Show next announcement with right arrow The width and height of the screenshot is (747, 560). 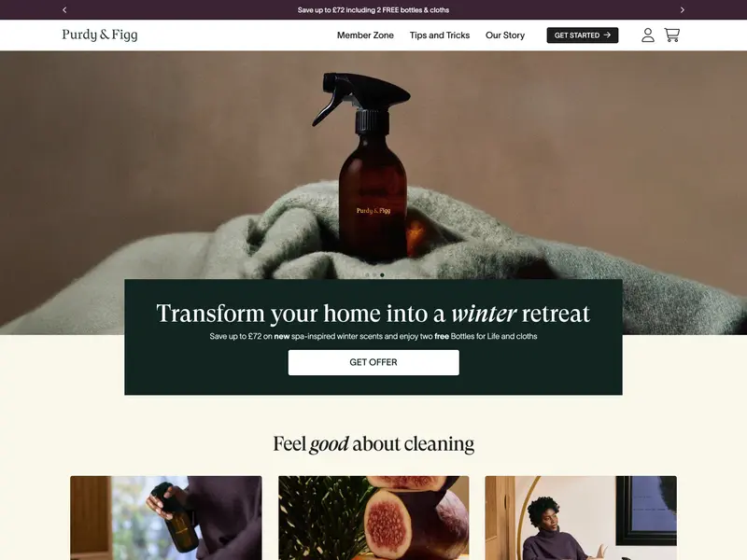[x=683, y=9]
